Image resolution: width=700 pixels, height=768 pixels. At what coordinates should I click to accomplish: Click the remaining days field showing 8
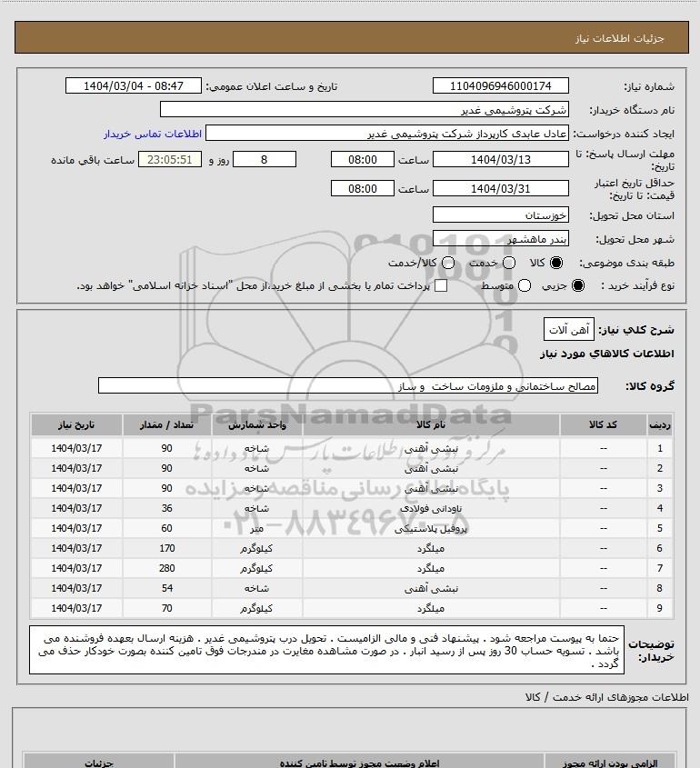pyautogui.click(x=264, y=159)
